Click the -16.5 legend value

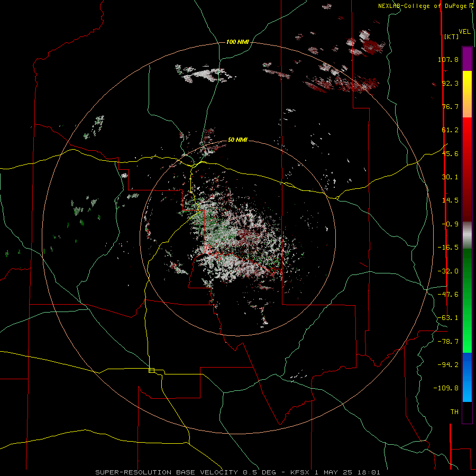(x=448, y=248)
